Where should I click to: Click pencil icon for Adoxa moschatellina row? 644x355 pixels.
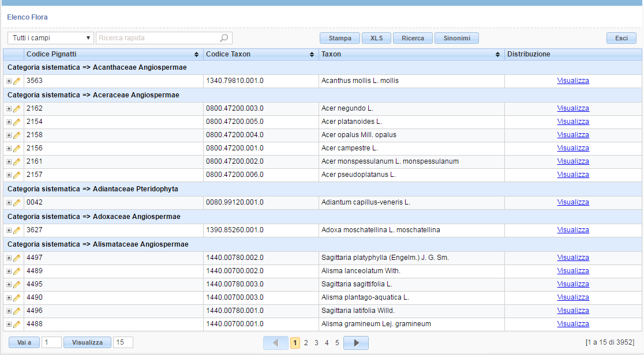click(17, 231)
